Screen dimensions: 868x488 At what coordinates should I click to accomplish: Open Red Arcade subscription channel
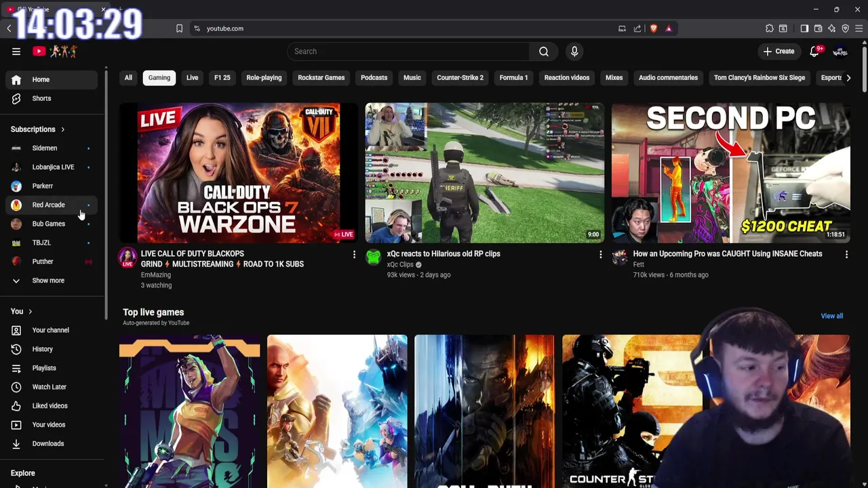tap(52, 205)
